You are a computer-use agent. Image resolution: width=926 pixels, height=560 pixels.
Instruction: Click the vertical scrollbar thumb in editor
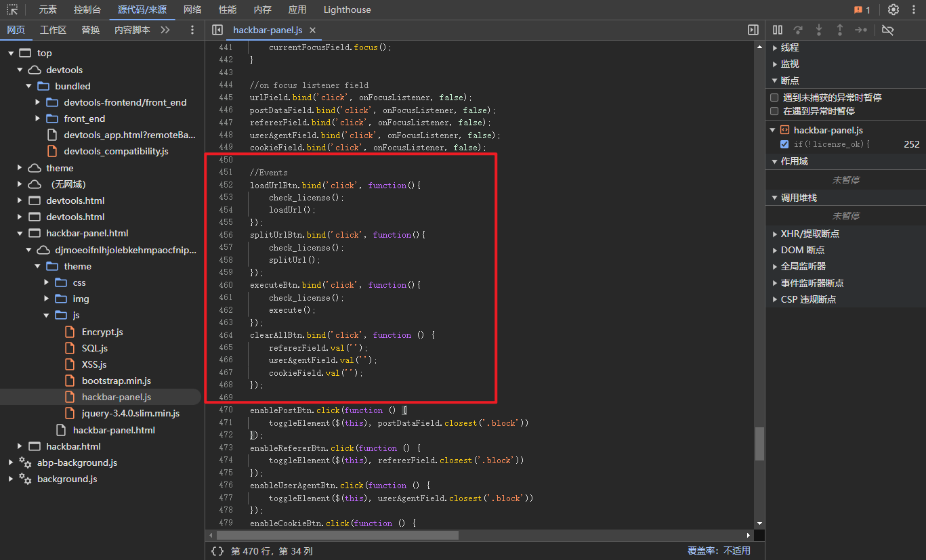click(x=759, y=444)
